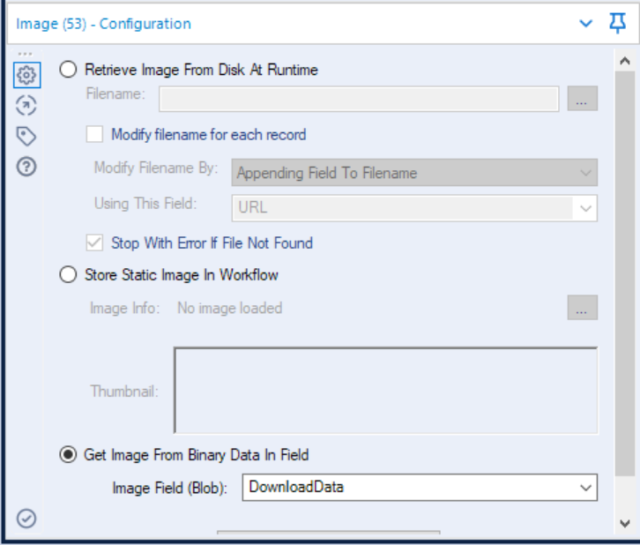Open the Annotation tag icon
This screenshot has height=545, width=640.
(27, 136)
